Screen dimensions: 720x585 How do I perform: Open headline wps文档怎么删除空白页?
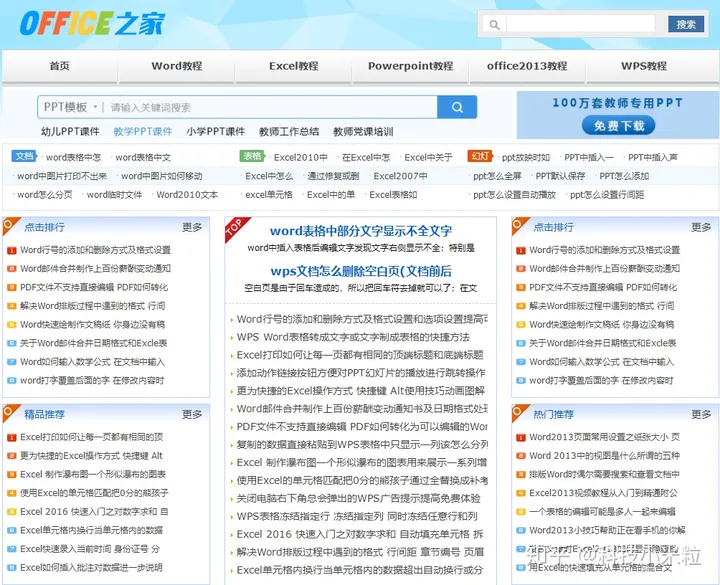pyautogui.click(x=361, y=271)
